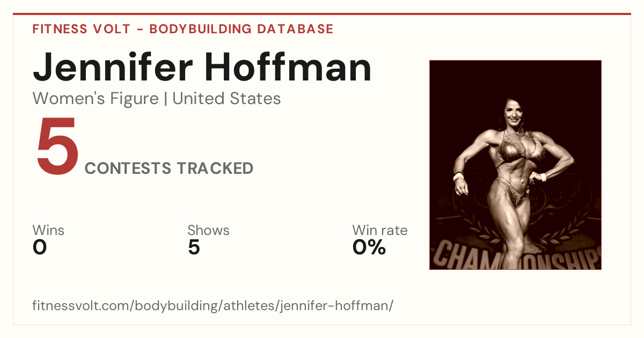Click the Contests Tracked label

169,168
